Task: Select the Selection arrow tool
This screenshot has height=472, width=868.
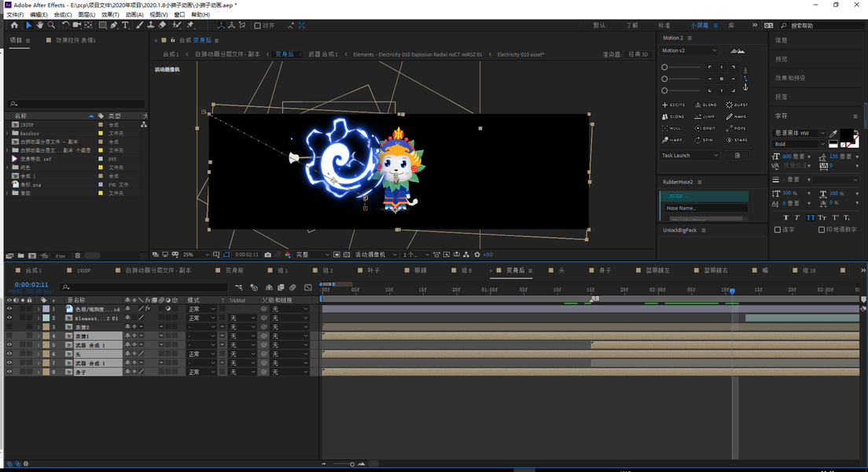Action: (28, 25)
